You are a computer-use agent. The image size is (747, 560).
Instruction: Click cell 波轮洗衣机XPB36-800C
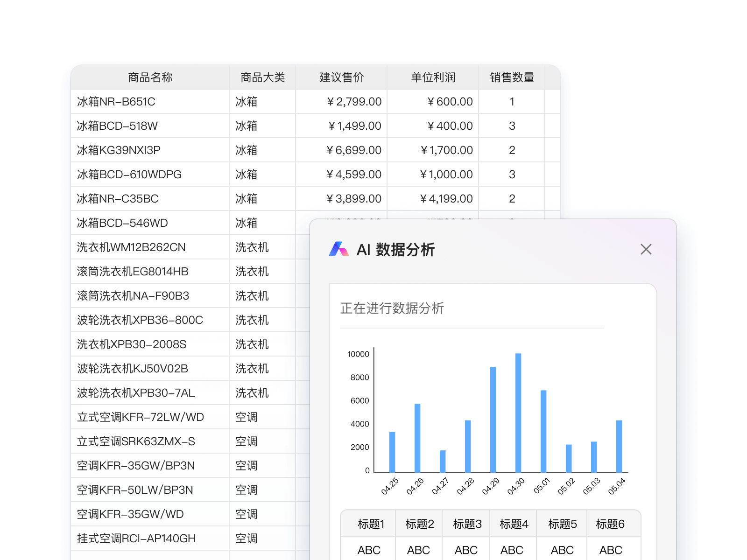coord(150,320)
